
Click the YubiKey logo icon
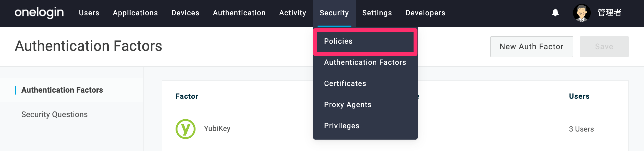pos(186,129)
